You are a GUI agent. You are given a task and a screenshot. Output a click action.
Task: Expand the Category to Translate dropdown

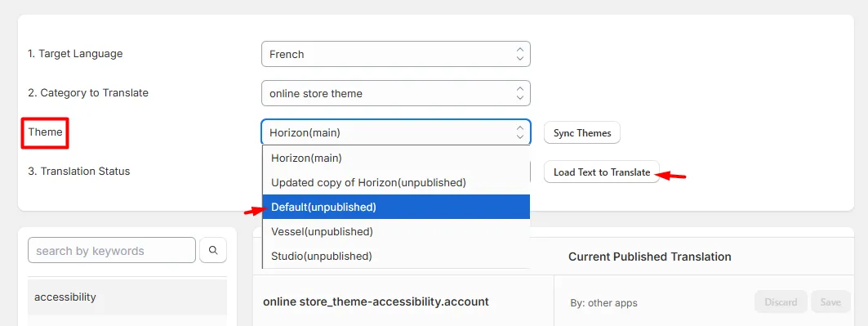[396, 93]
